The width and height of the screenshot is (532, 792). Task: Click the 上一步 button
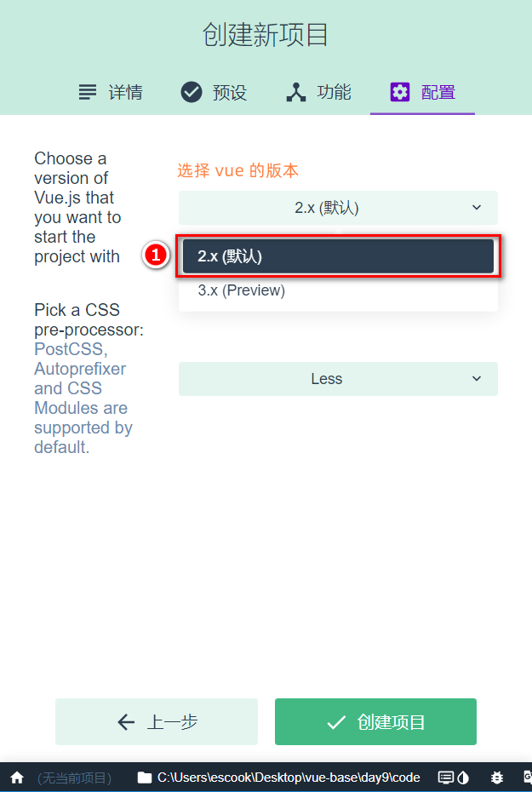click(x=156, y=721)
